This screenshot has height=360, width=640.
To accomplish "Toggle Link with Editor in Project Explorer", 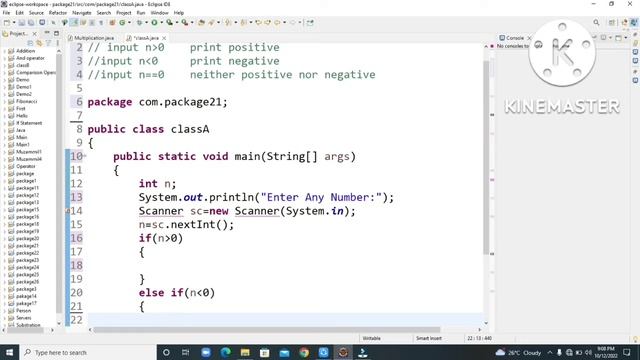I will tap(39, 43).
